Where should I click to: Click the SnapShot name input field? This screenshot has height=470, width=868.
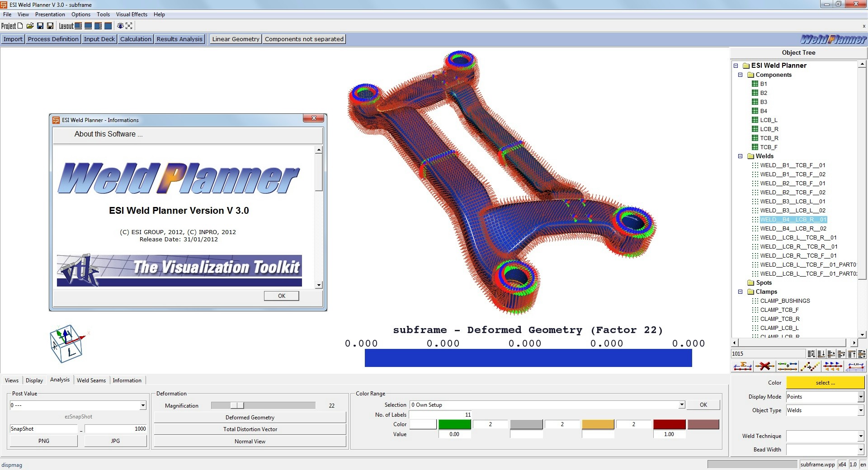click(x=45, y=429)
